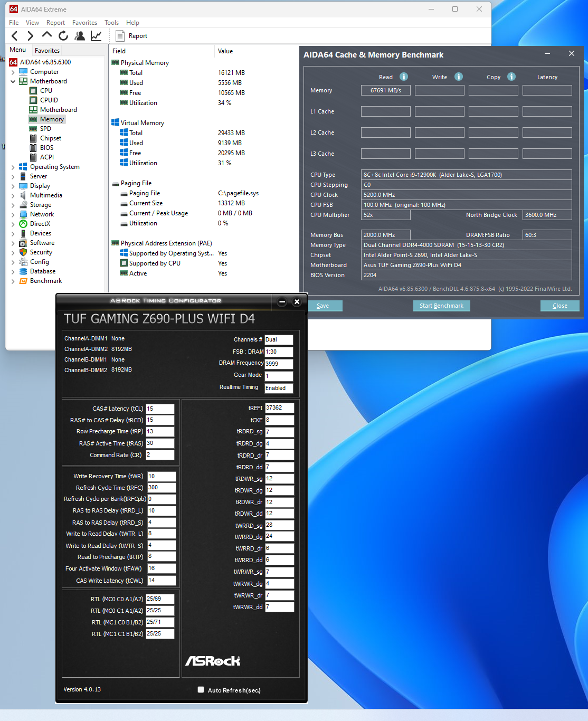Click the Save button in benchmark
This screenshot has width=588, height=721.
click(323, 306)
